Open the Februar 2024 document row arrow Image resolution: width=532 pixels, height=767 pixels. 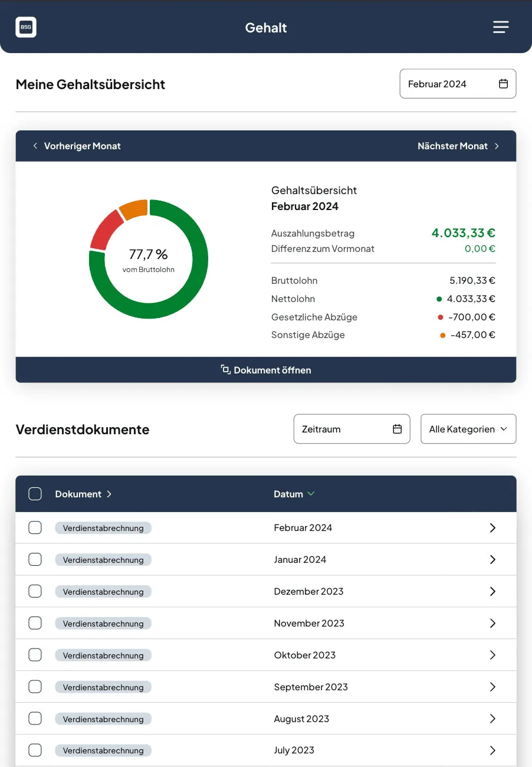click(492, 528)
